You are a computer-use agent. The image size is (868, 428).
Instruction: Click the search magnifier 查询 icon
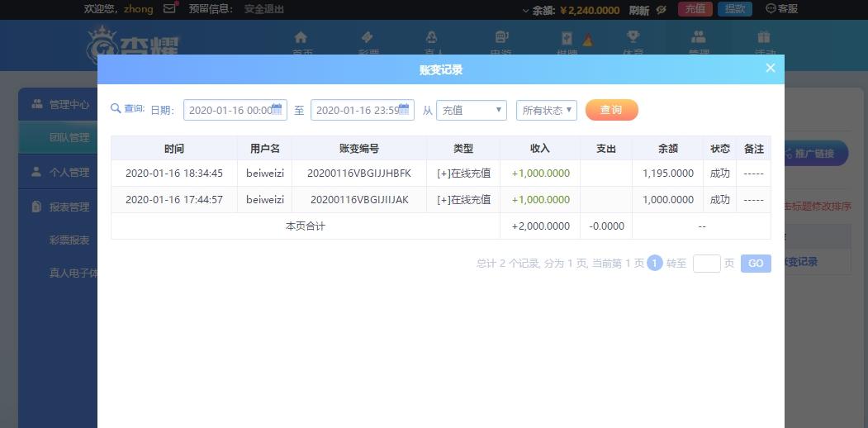pos(116,108)
